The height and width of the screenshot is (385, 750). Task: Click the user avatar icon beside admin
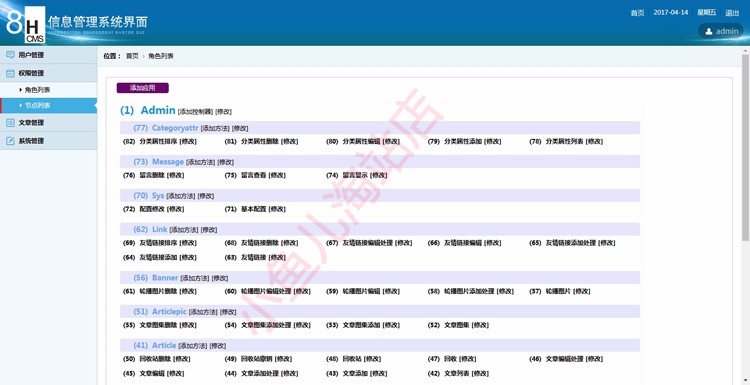(x=709, y=31)
